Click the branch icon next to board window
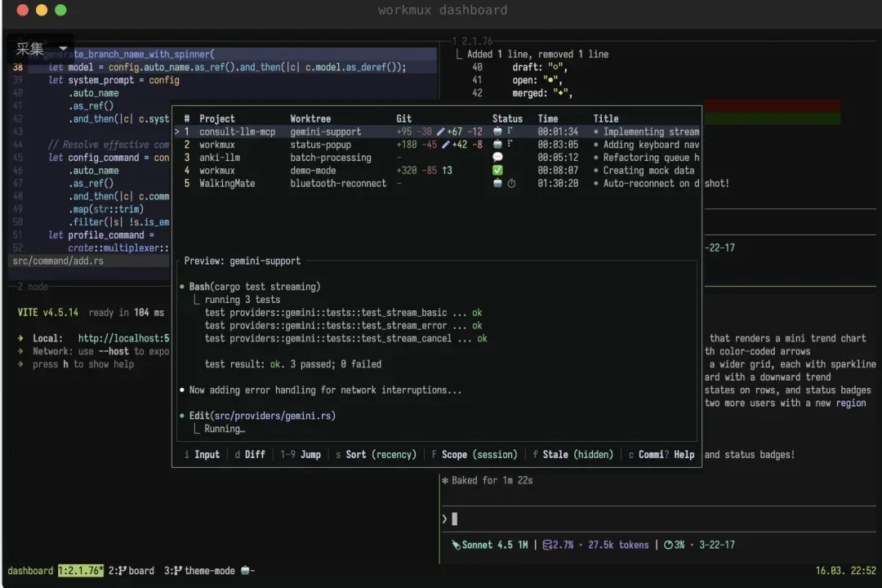Viewport: 882px width, 588px height. [x=122, y=571]
